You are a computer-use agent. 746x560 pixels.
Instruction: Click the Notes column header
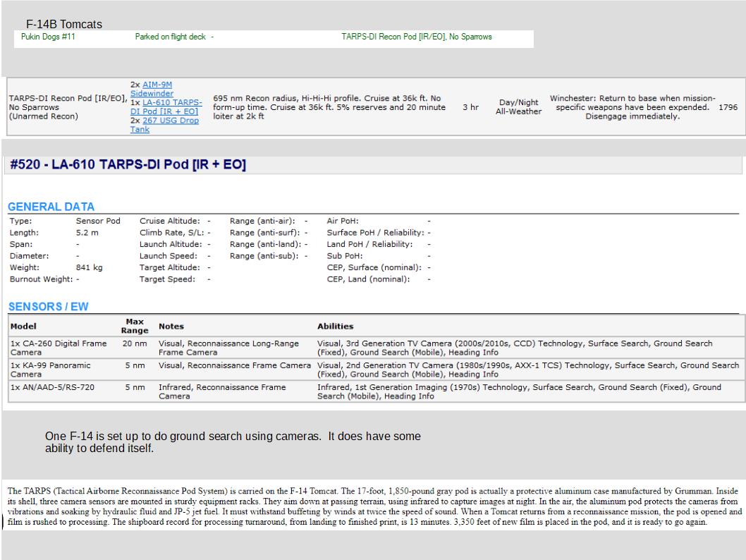point(171,327)
